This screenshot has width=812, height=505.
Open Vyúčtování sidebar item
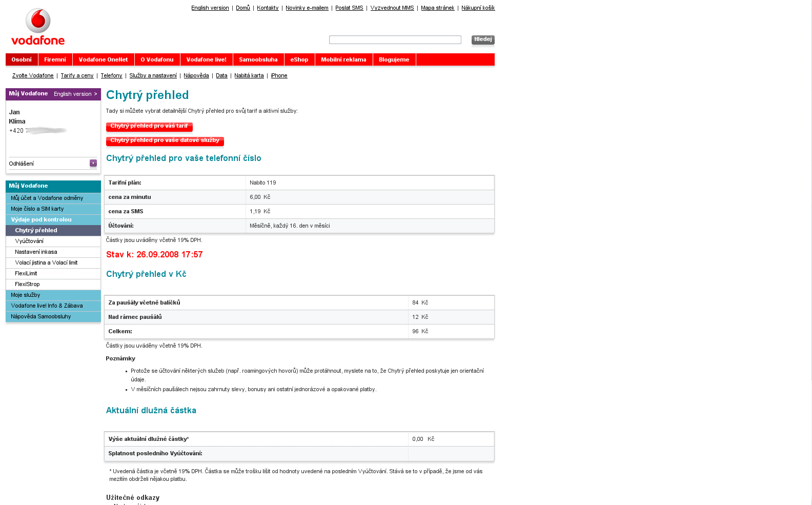pos(53,241)
